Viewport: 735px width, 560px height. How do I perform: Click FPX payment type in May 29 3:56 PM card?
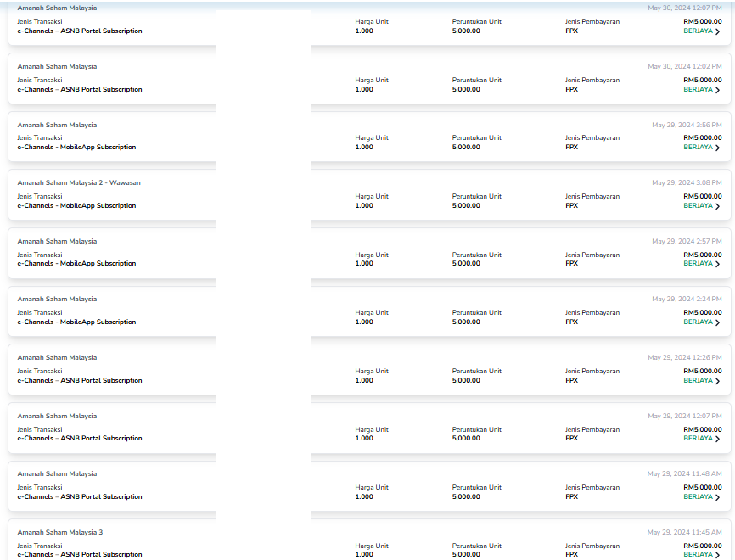(572, 147)
